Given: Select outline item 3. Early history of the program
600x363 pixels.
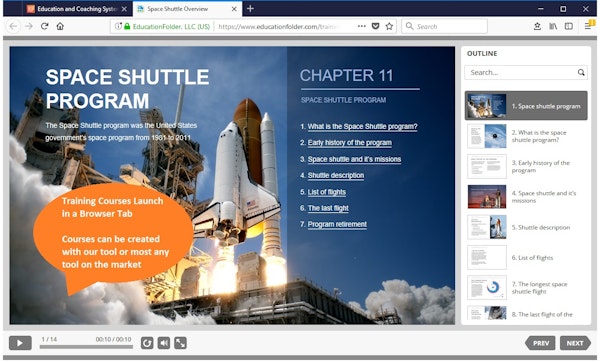Looking at the screenshot, I should pos(526,166).
